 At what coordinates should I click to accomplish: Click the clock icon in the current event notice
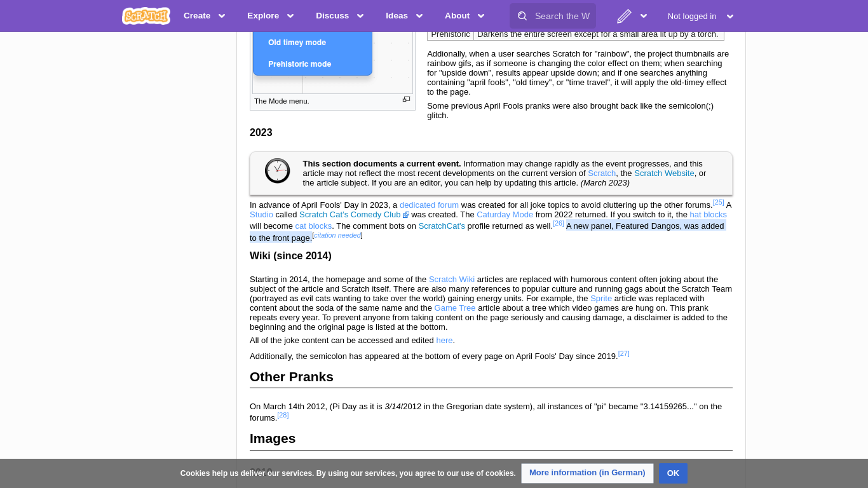point(277,171)
